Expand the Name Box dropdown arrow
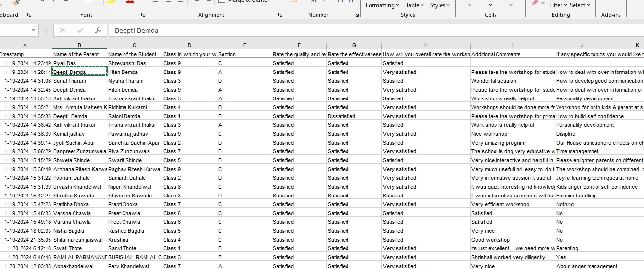The width and height of the screenshot is (644, 269). coord(33,30)
